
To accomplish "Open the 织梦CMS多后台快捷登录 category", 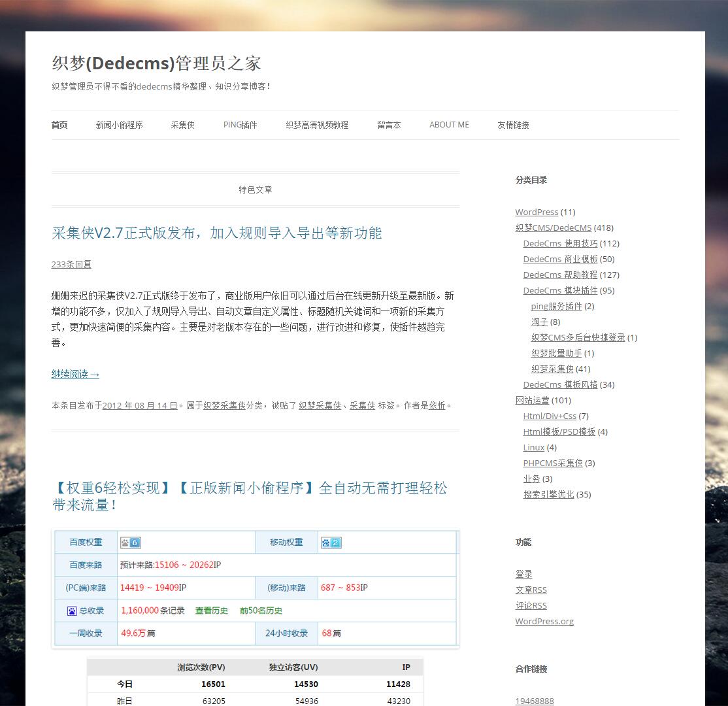I will pos(578,338).
